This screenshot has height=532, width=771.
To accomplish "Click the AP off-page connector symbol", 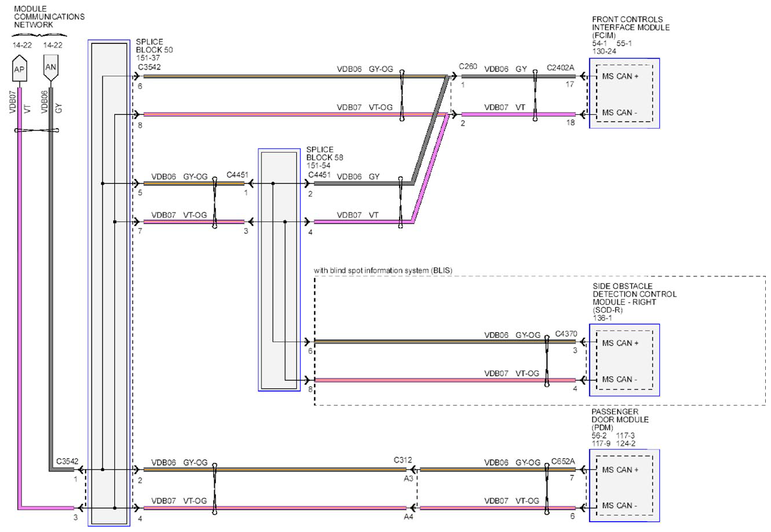I will (x=19, y=70).
